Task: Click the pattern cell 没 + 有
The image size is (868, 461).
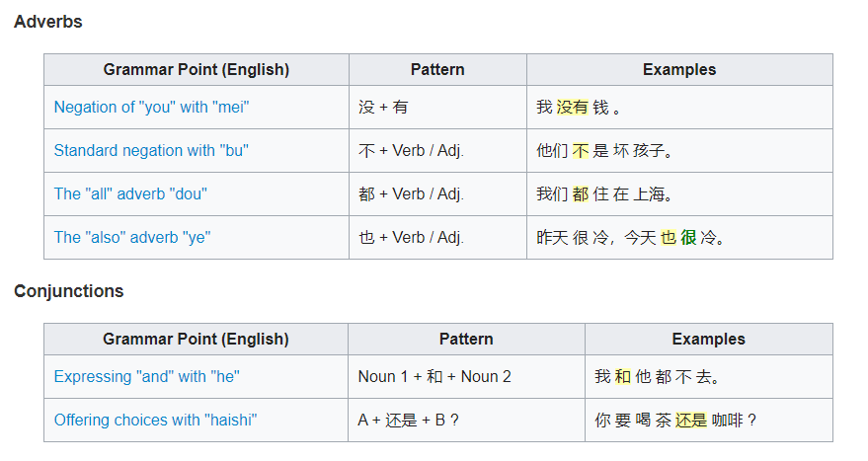Action: [382, 107]
